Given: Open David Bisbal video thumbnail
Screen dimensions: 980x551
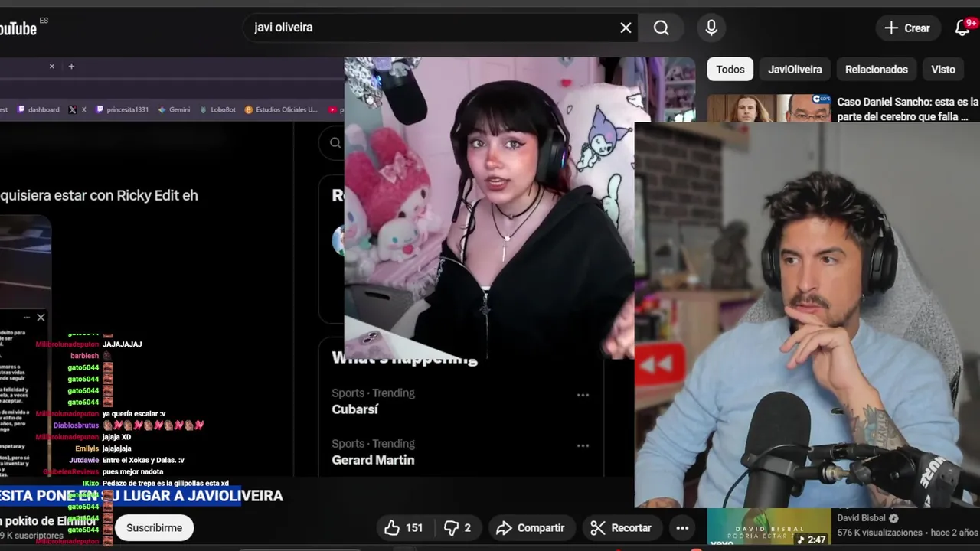Looking at the screenshot, I should [769, 529].
